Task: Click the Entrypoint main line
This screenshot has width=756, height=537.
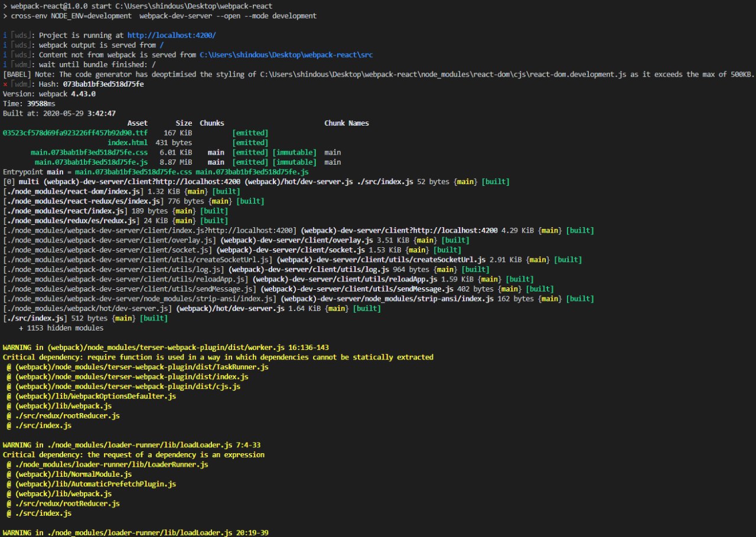Action: pyautogui.click(x=156, y=172)
